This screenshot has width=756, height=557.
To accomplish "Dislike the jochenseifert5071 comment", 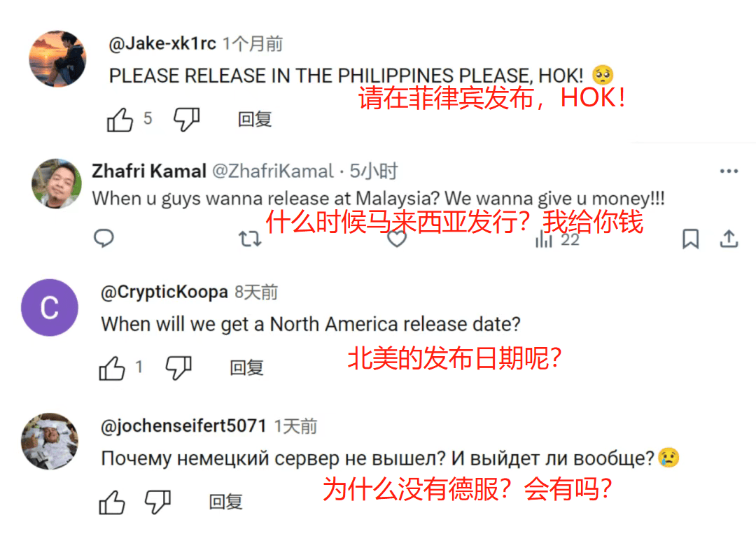I will point(158,502).
